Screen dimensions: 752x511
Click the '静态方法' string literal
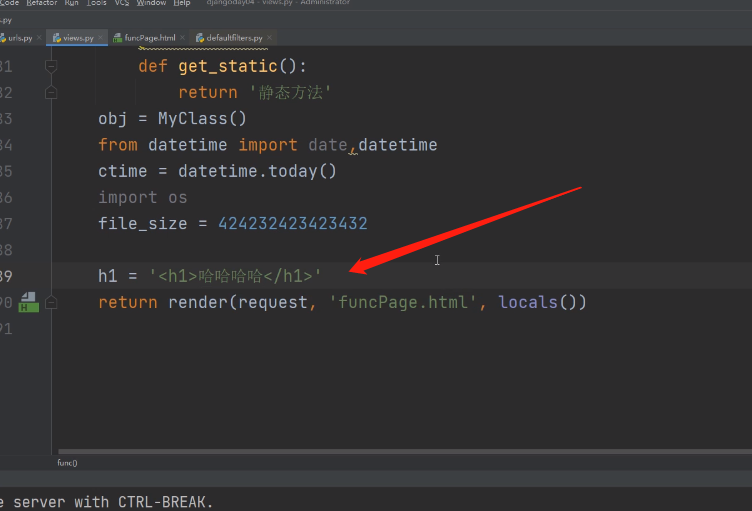click(290, 93)
